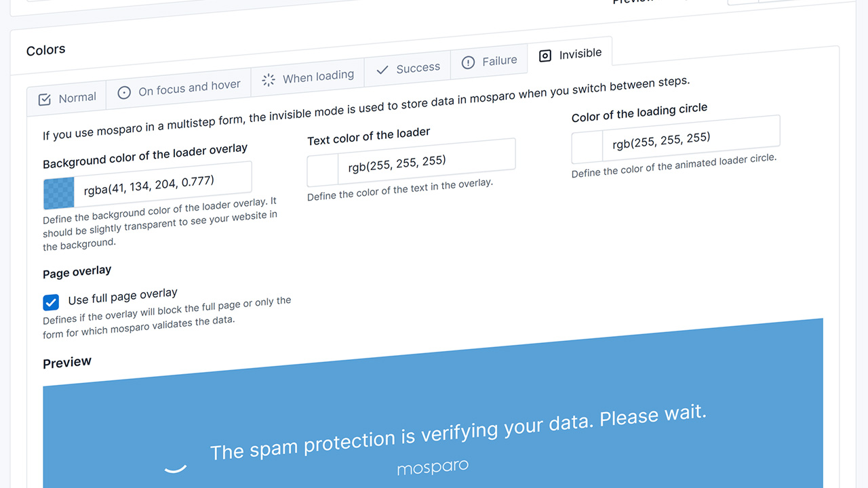The width and height of the screenshot is (868, 488).
Task: Click the overlay background transparency help text
Action: [x=160, y=224]
